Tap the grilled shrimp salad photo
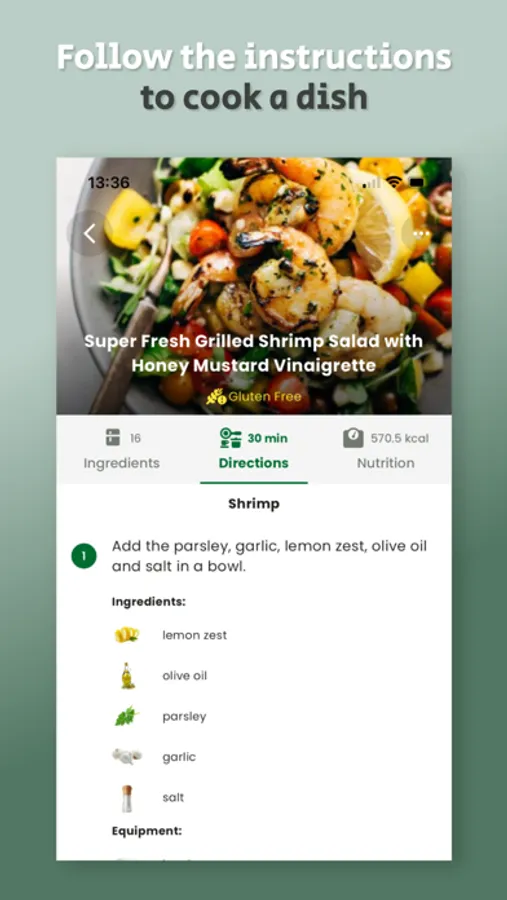This screenshot has height=900, width=507. [x=254, y=285]
